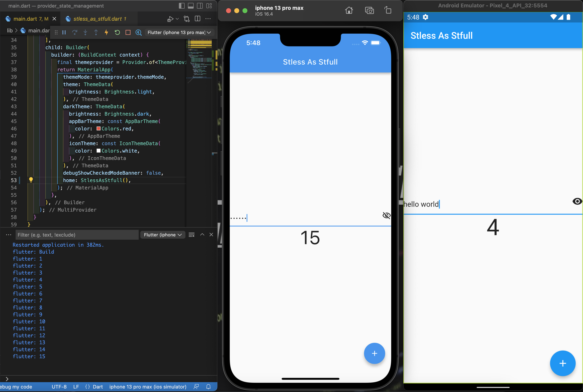Expand the Flutter (iphone) console filter dropdown
The width and height of the screenshot is (583, 392).
[162, 235]
